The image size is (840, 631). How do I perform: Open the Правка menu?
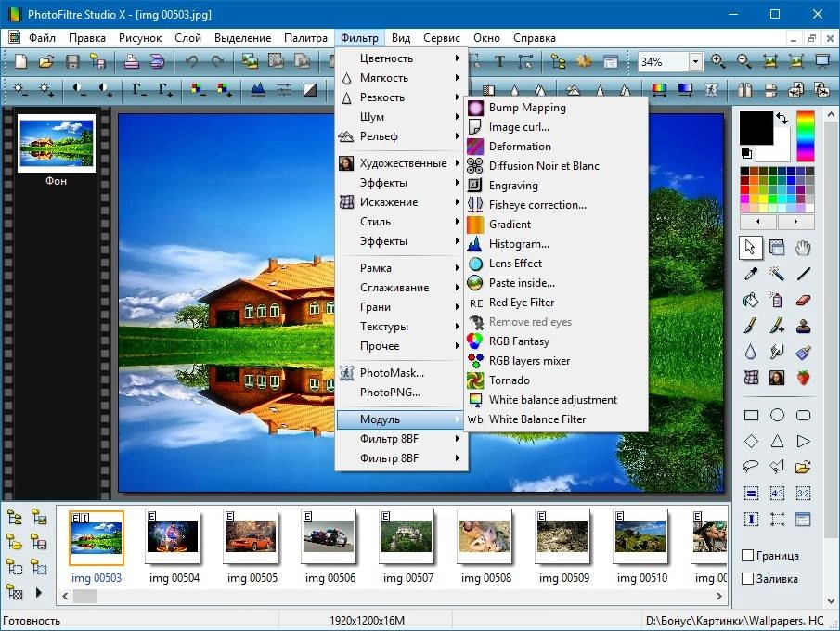click(x=87, y=38)
